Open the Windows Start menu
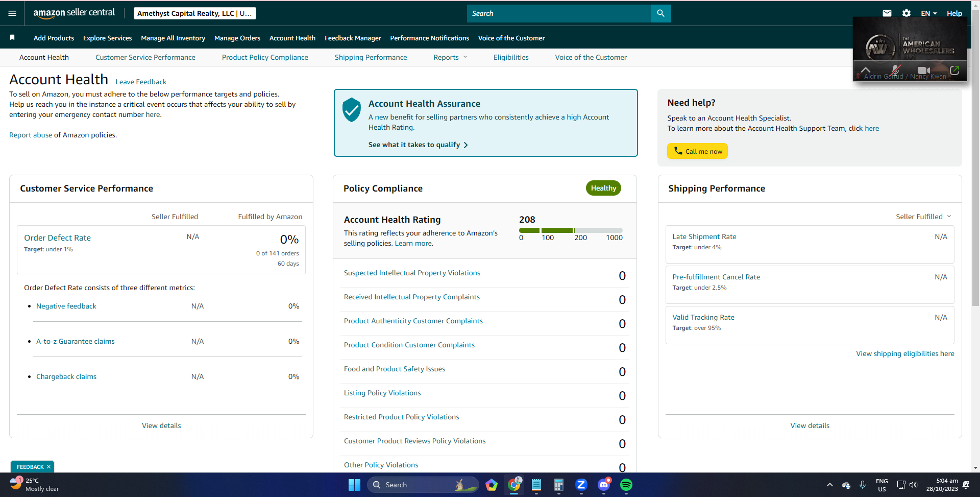The width and height of the screenshot is (980, 497). [x=354, y=485]
